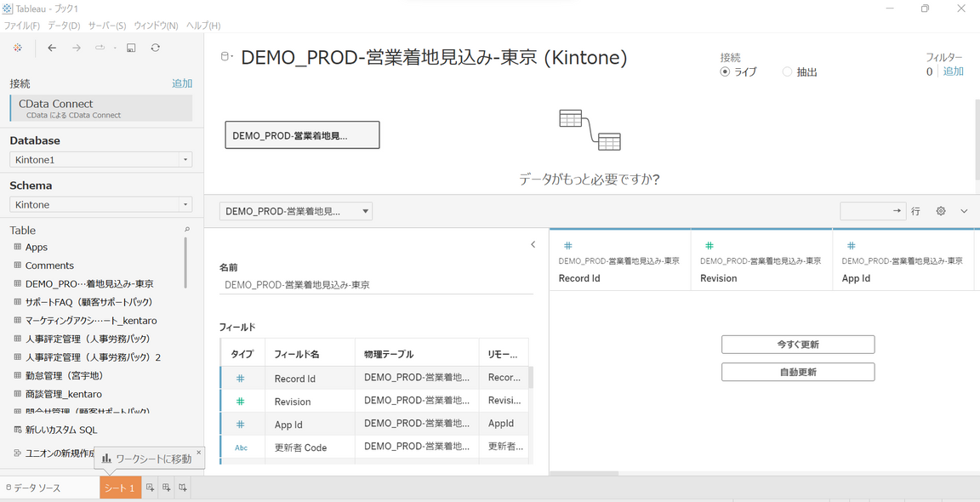980x502 pixels.
Task: Click the forward (redo) arrow in toolbar
Action: click(x=77, y=48)
